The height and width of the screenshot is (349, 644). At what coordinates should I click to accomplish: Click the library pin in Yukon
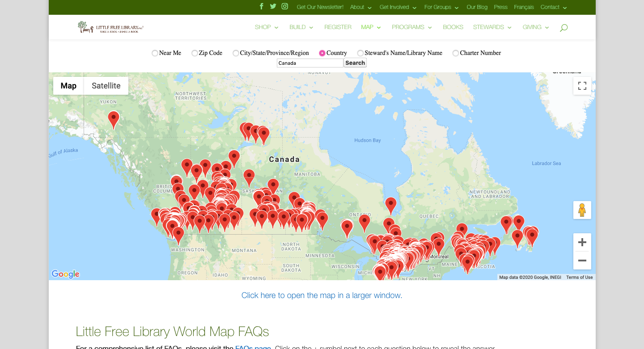[114, 120]
